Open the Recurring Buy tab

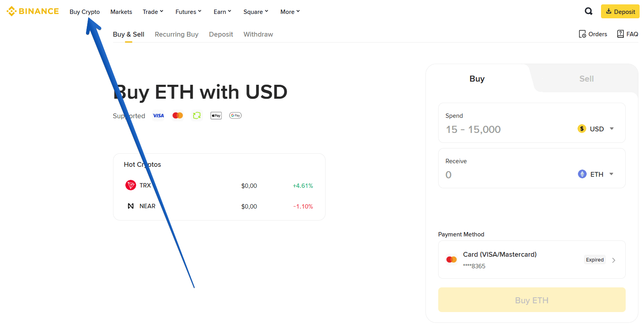coord(176,34)
